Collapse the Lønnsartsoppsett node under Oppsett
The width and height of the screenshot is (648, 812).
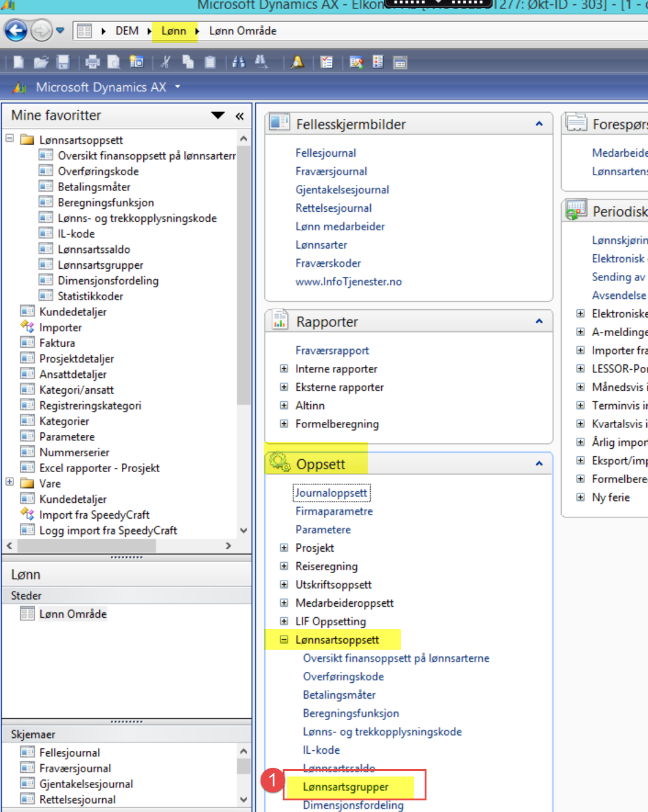pos(284,639)
